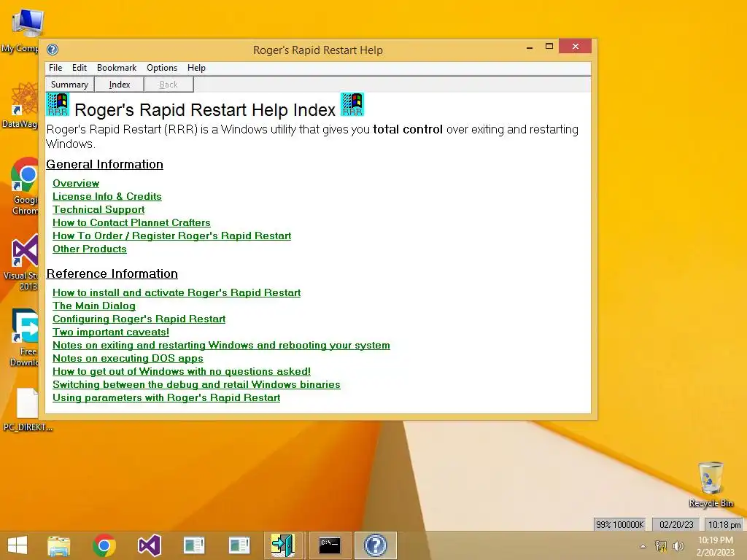Select the Help question mark taskbar icon
Viewport: 747px width, 560px height.
(x=376, y=545)
